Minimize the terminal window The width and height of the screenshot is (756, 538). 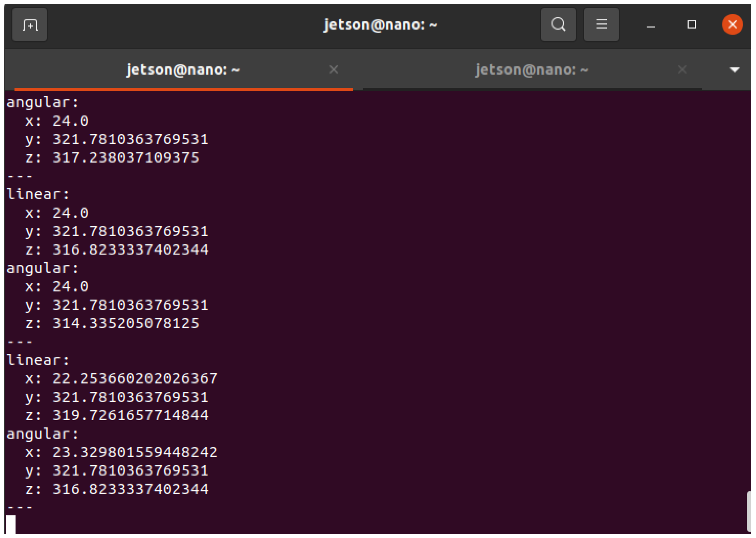point(650,26)
